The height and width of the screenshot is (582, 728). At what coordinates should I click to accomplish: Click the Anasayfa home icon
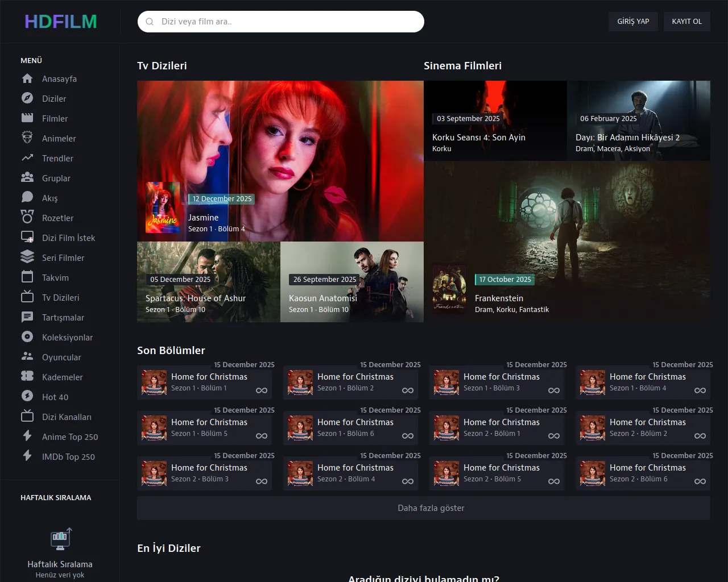click(x=27, y=78)
